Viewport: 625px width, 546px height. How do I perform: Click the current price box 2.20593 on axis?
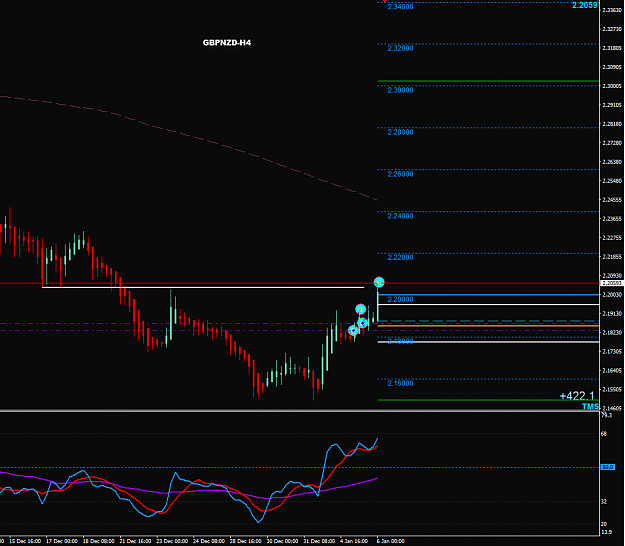pyautogui.click(x=612, y=283)
